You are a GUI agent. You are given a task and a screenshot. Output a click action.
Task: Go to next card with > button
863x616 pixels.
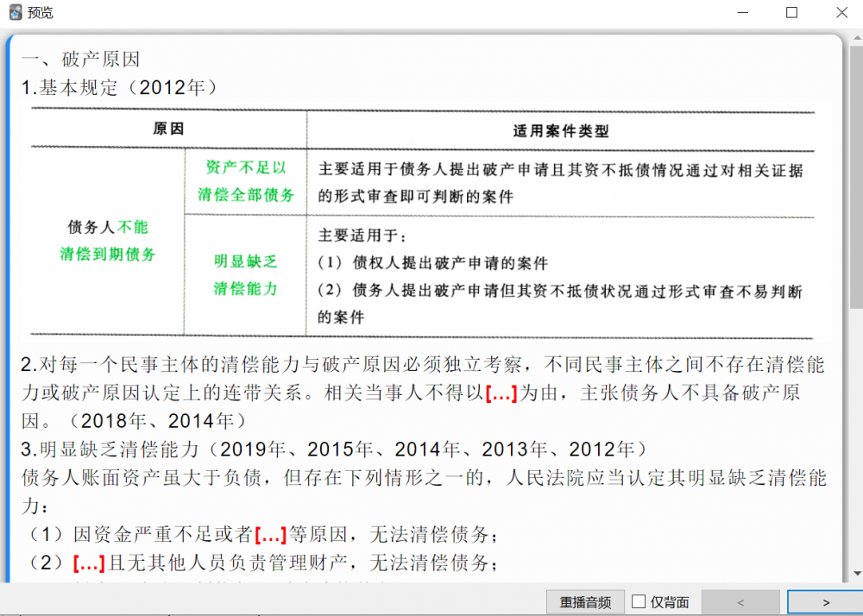pos(825,602)
